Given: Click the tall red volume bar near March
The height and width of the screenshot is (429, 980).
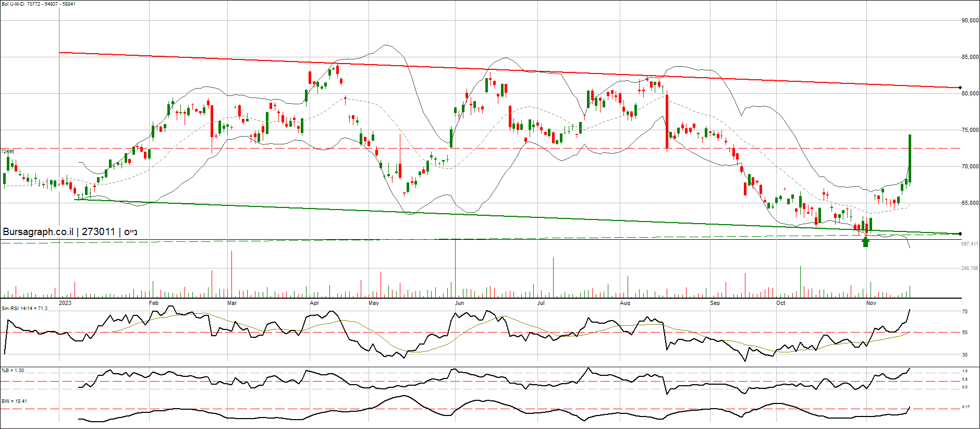Looking at the screenshot, I should point(231,274).
